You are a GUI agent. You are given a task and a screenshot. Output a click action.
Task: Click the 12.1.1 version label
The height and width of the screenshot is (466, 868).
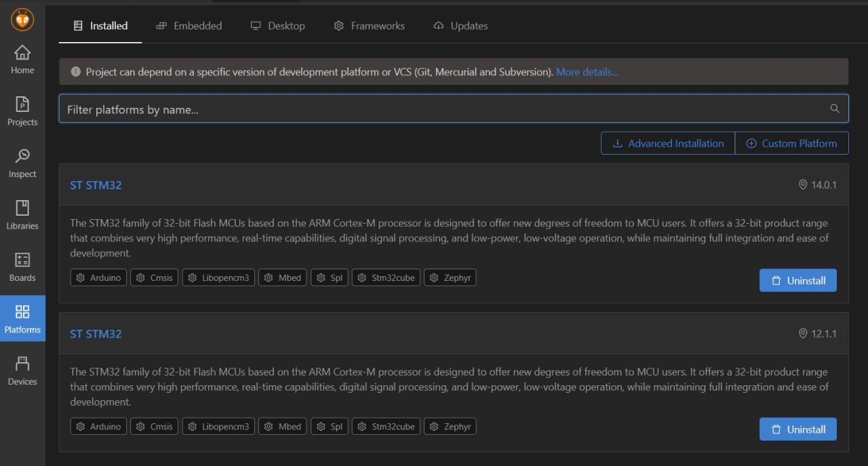[x=824, y=334]
